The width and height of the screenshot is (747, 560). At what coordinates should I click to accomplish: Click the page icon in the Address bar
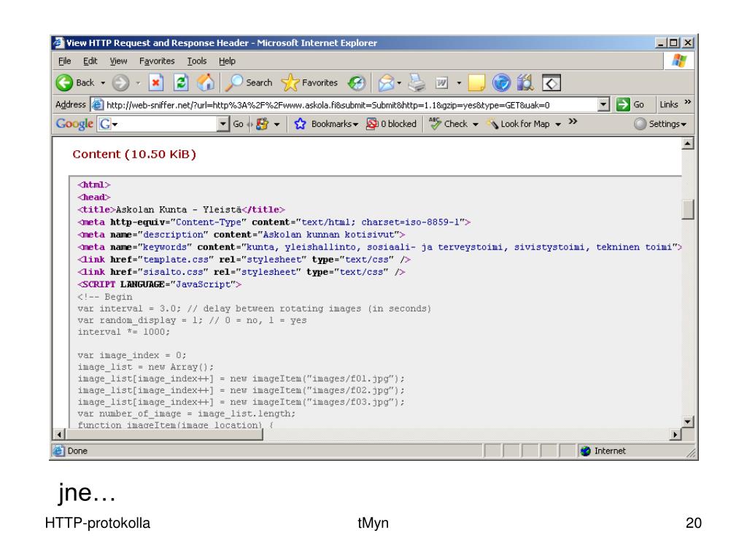pos(98,104)
